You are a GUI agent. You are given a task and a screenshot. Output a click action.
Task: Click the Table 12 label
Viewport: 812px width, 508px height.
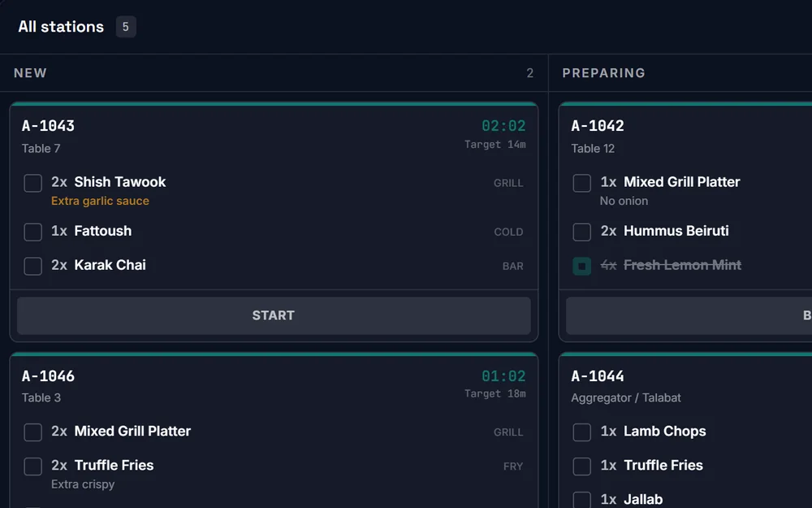[x=593, y=148]
